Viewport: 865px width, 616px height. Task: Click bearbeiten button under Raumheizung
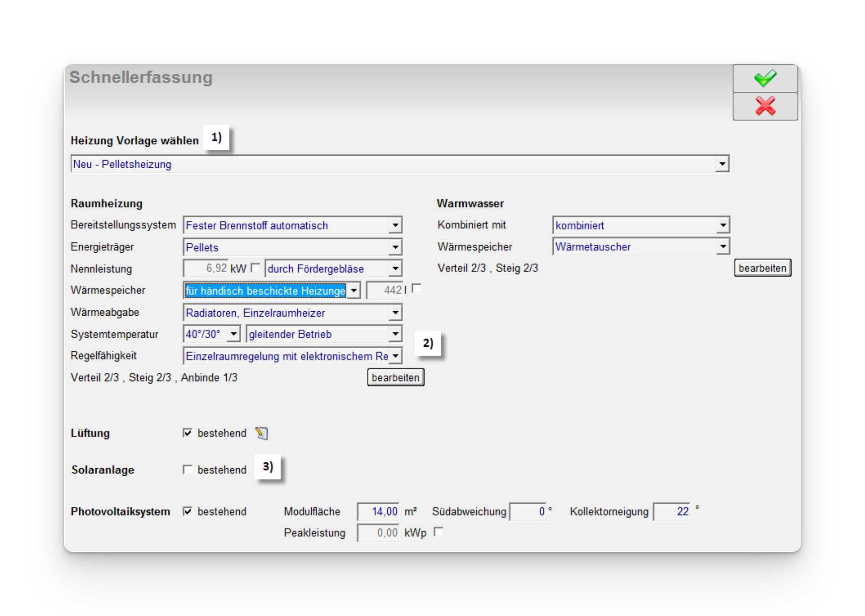tap(395, 378)
